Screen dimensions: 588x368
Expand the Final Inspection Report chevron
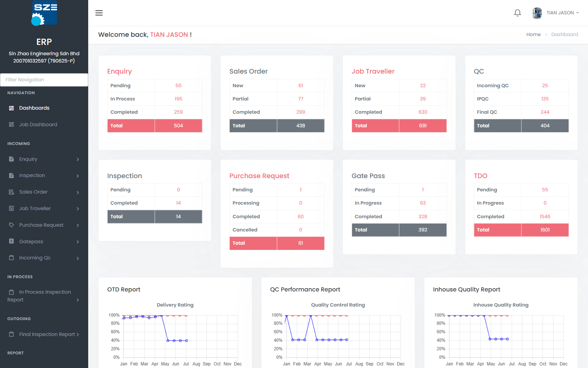click(78, 335)
